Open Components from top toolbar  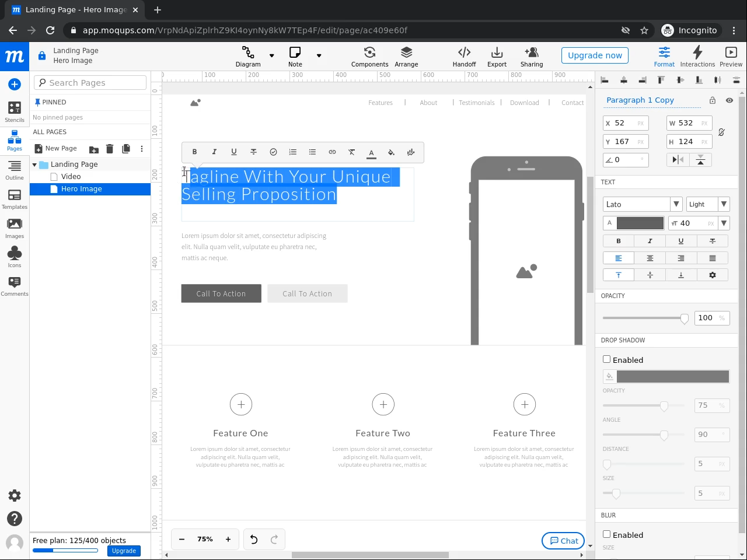[369, 56]
